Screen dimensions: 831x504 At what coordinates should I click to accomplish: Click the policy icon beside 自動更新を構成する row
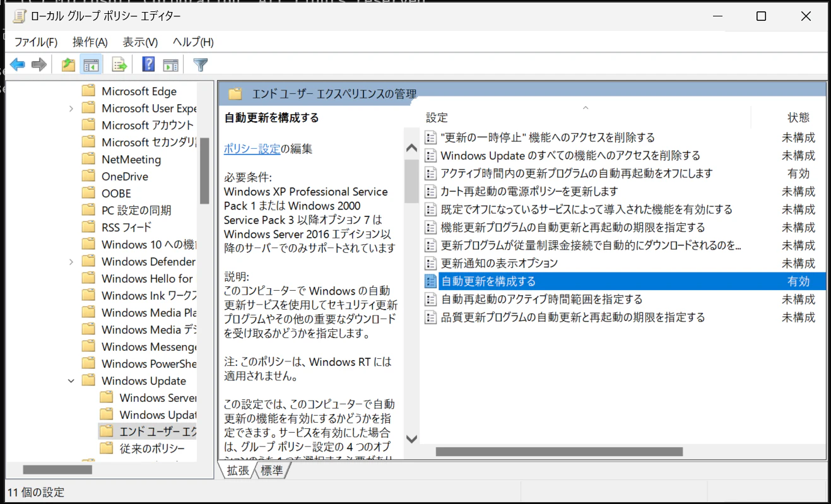pos(431,281)
